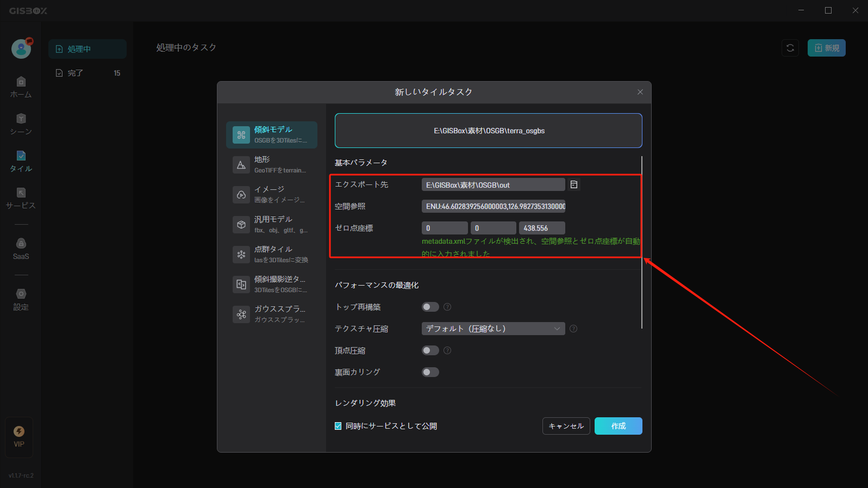Choose the 汎用モデル task type
Viewport: 868px width, 488px height.
(272, 224)
